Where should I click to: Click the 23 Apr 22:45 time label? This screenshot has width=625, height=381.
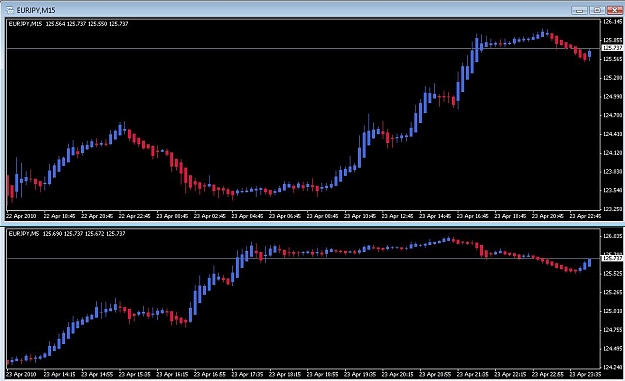(585, 216)
